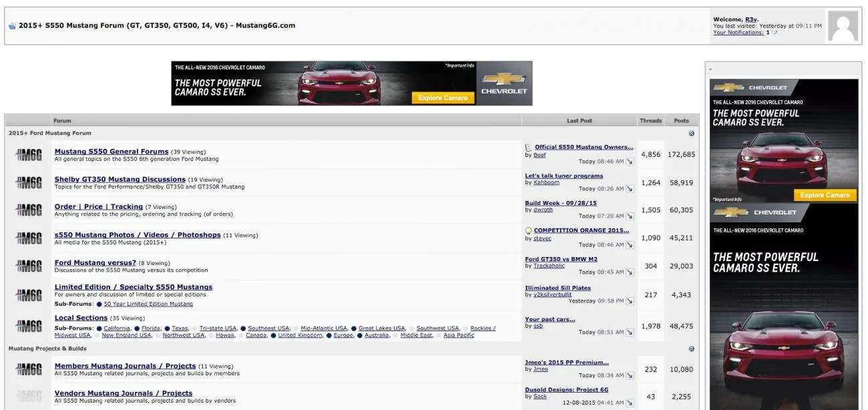Click the M6G icon for Limited Edition forum

pyautogui.click(x=29, y=295)
